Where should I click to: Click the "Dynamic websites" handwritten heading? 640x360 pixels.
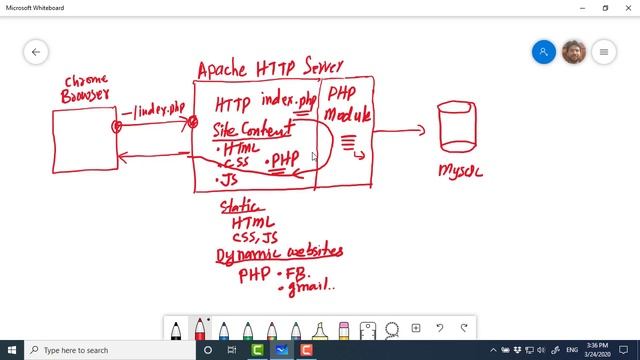point(279,255)
